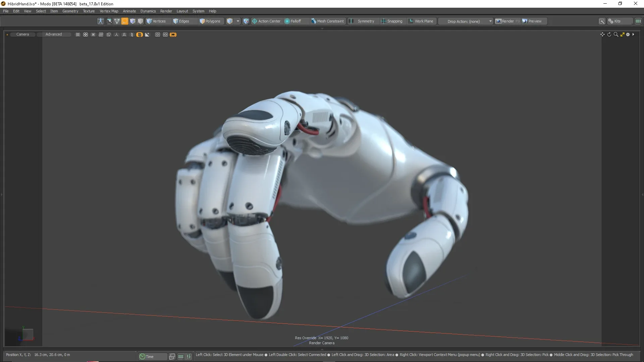Click the small gray page-shaped viewport icon

point(132,35)
